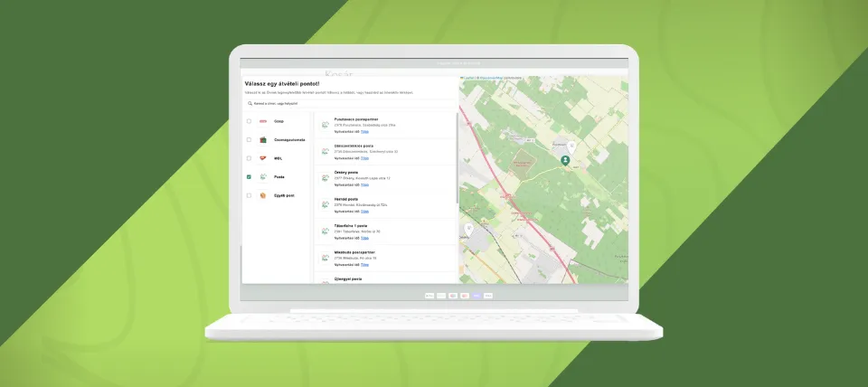Click the MOL brand logo icon
This screenshot has width=868, height=387.
coord(263,158)
